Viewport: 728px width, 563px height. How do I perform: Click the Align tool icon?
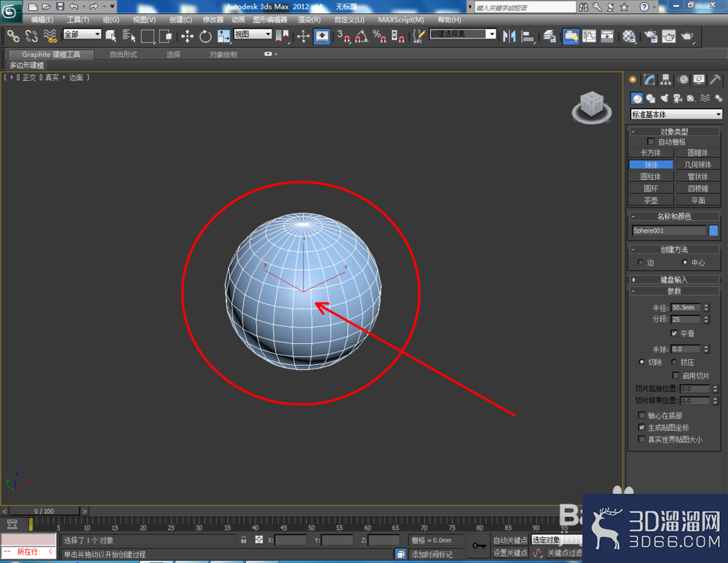(x=527, y=36)
